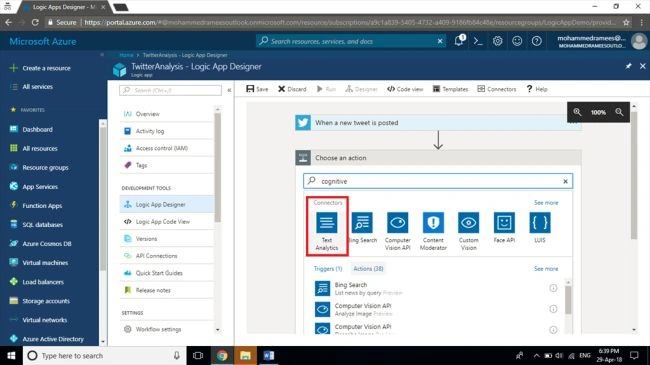This screenshot has height=365, width=650.
Task: Open Overview in the resource menu
Action: pos(167,114)
